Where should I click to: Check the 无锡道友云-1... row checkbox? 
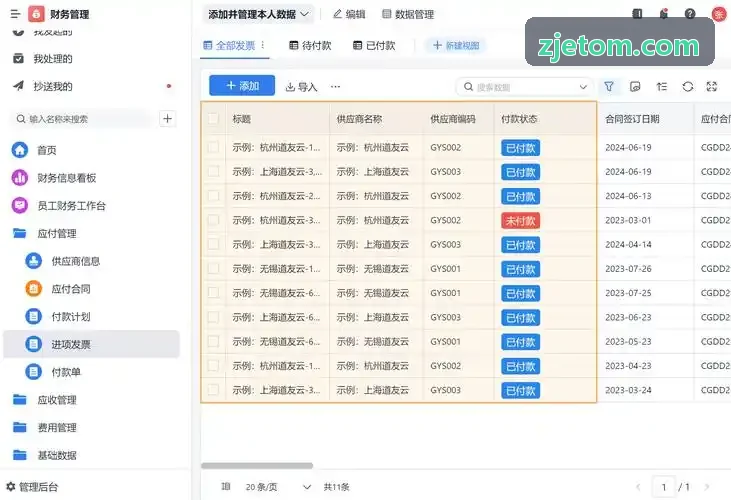[213, 268]
